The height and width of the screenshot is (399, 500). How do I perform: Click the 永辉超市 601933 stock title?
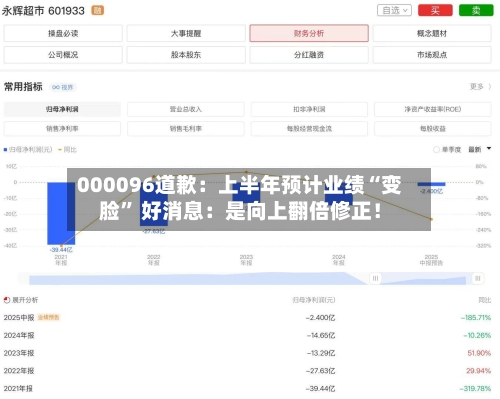[43, 11]
